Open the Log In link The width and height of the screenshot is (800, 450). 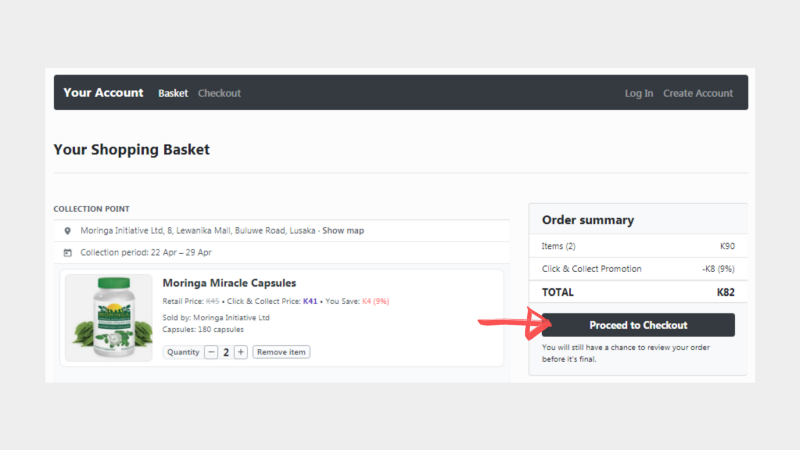click(639, 93)
